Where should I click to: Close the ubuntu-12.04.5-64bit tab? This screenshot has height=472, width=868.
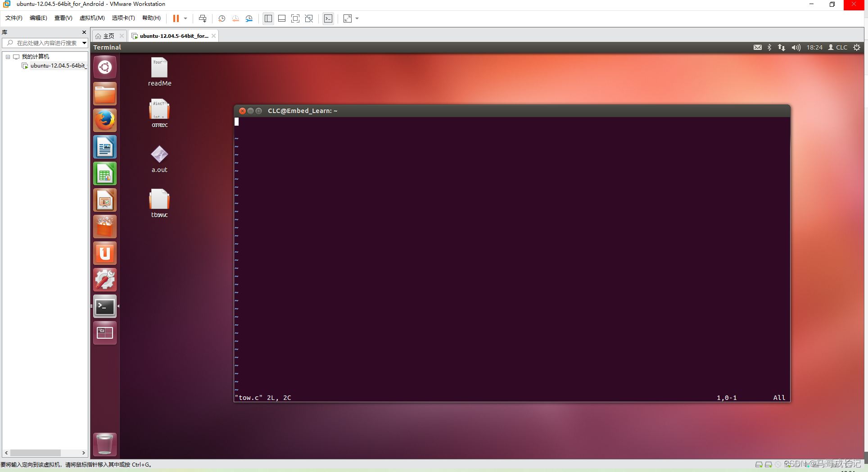(x=214, y=36)
